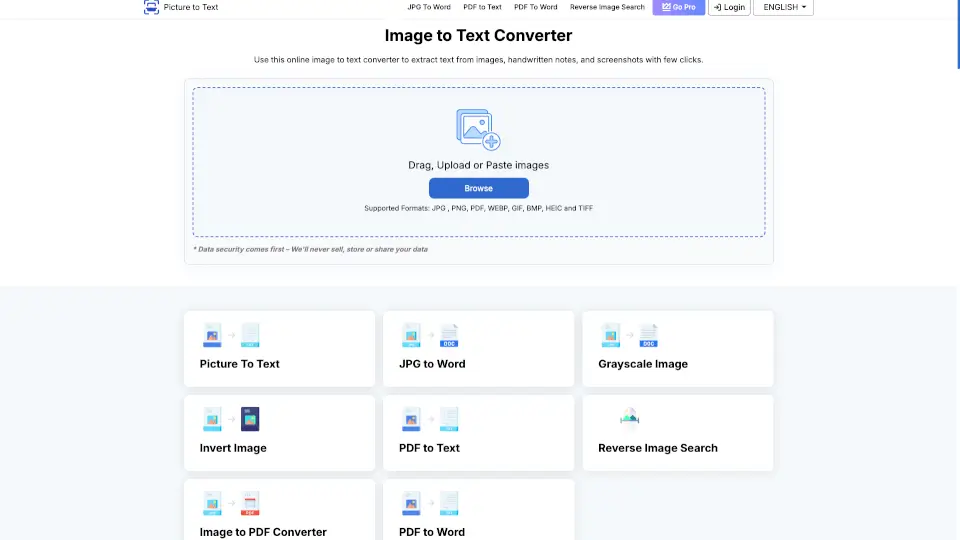This screenshot has width=960, height=540.
Task: Click the Browse button to upload images
Action: [x=478, y=188]
